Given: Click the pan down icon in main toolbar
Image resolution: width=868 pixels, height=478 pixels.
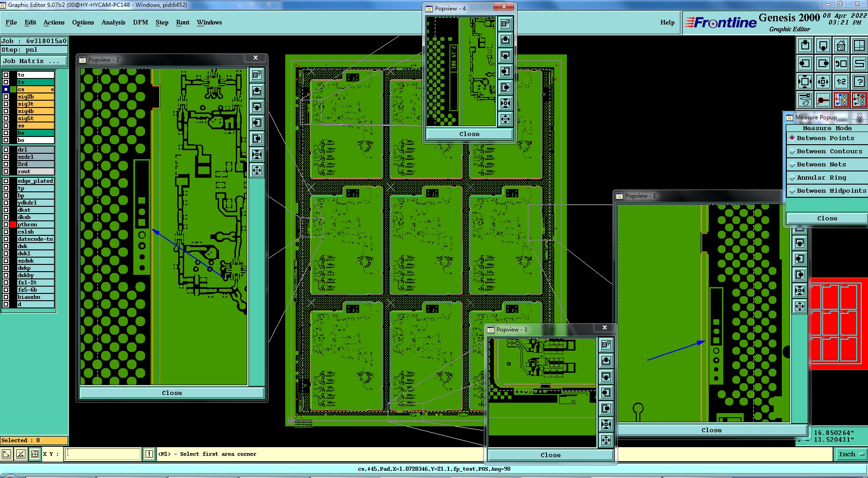Looking at the screenshot, I should click(x=823, y=45).
